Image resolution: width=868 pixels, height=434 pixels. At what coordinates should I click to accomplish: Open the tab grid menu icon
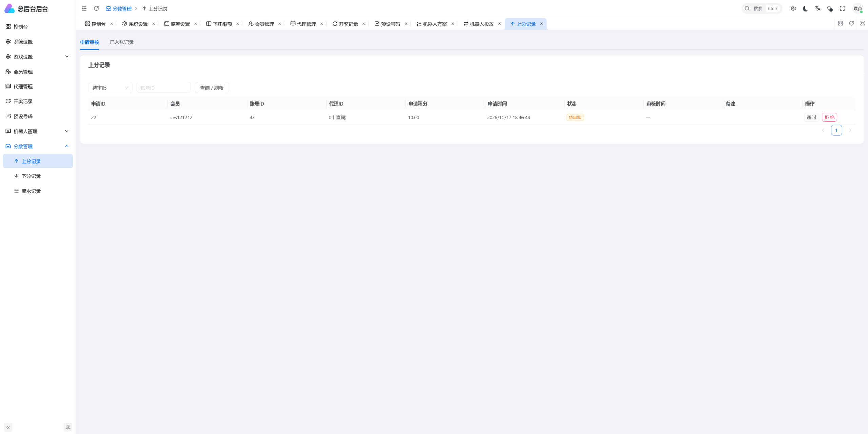click(x=840, y=23)
